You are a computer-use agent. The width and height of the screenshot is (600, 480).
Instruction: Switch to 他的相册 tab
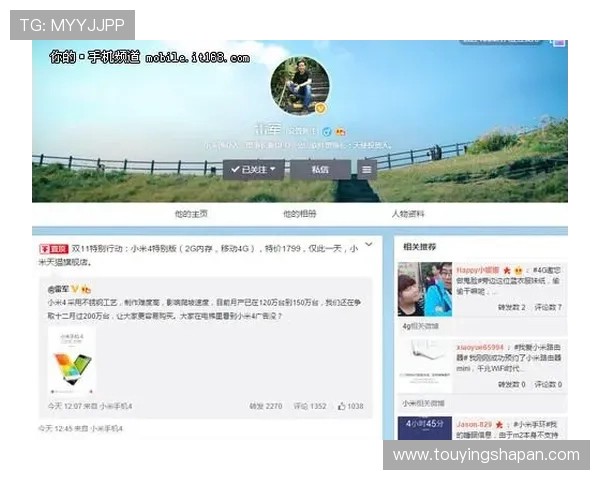pyautogui.click(x=300, y=214)
